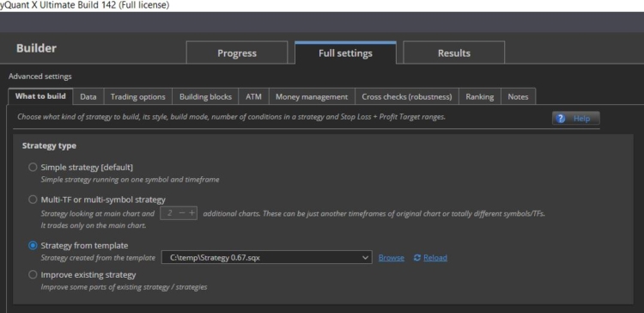This screenshot has height=313, width=644.
Task: Decrease additional charts count with minus
Action: tap(182, 213)
